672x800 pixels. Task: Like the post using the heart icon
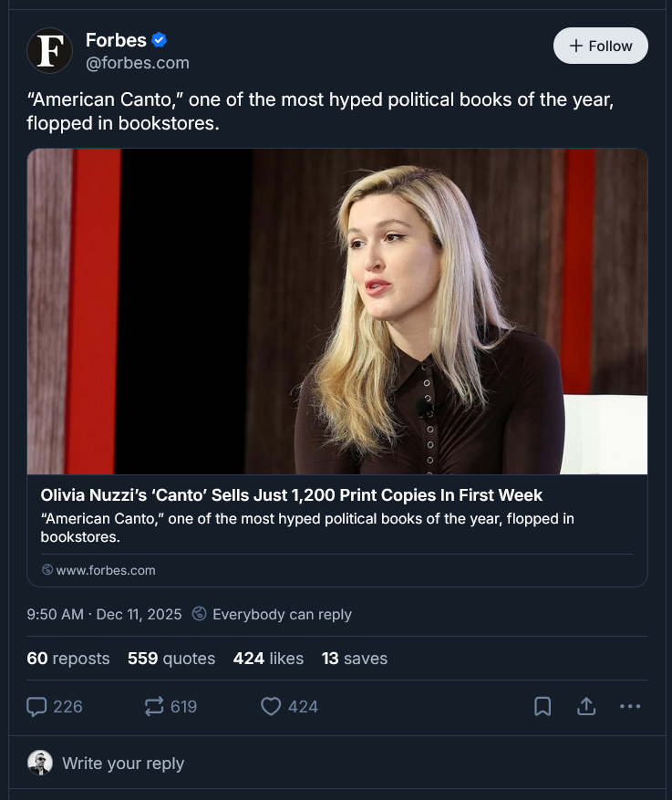(x=269, y=706)
